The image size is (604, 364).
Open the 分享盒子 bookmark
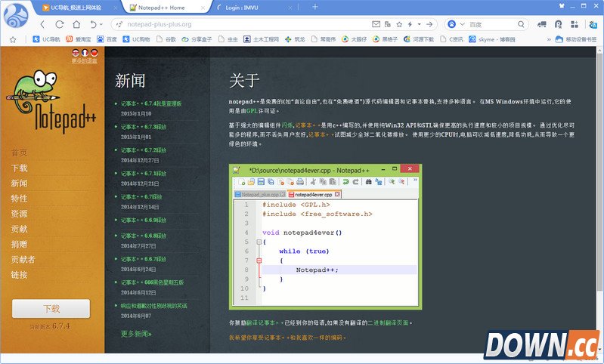[197, 39]
